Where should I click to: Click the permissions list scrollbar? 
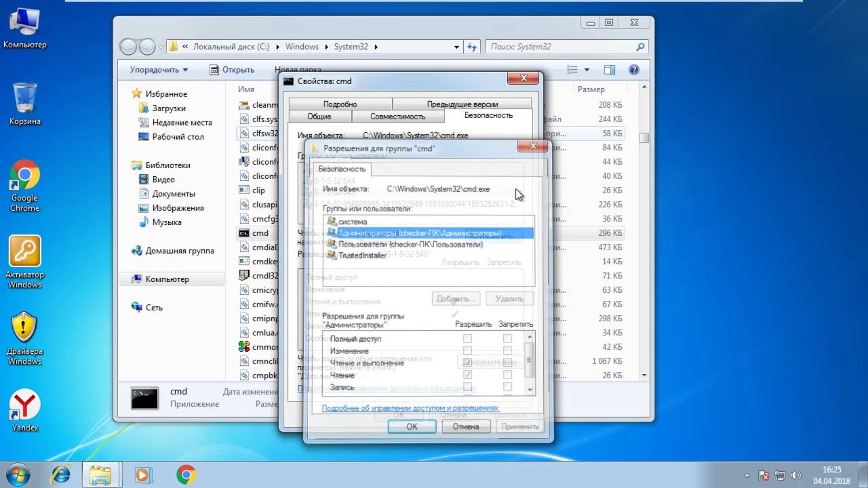click(x=530, y=361)
